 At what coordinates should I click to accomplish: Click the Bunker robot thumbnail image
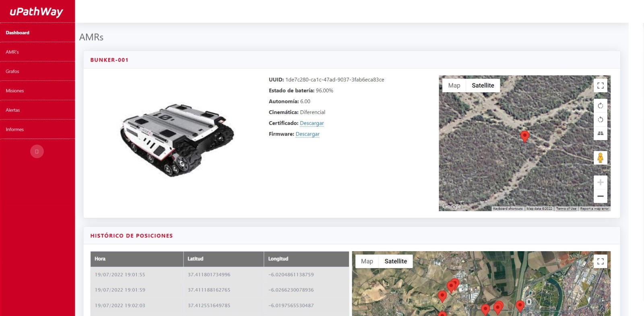tap(177, 140)
